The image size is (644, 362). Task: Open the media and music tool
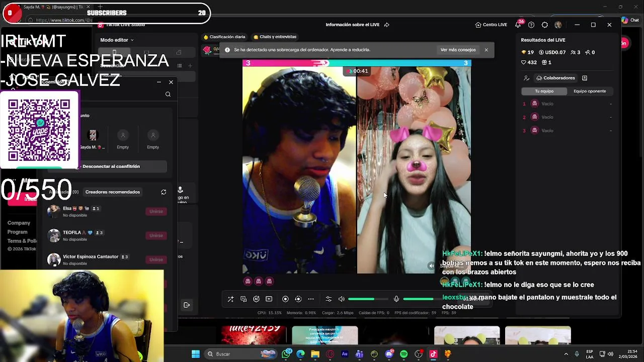(x=244, y=299)
